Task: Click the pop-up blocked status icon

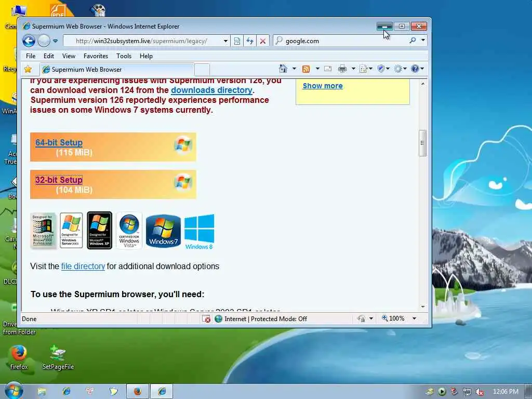Action: [x=206, y=319]
